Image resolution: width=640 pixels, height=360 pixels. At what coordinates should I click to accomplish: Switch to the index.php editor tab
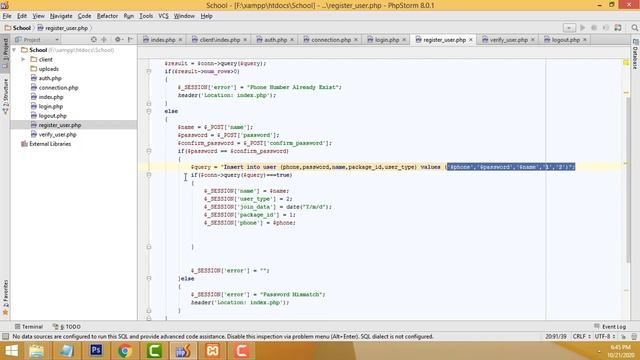(x=162, y=40)
